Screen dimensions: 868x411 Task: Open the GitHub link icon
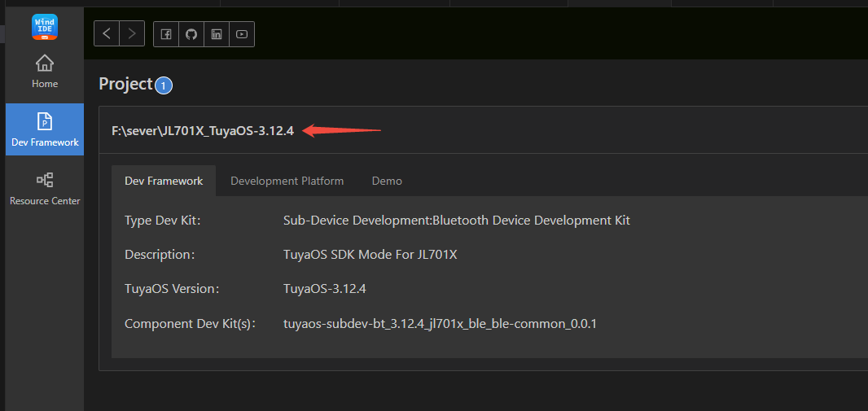pos(191,34)
